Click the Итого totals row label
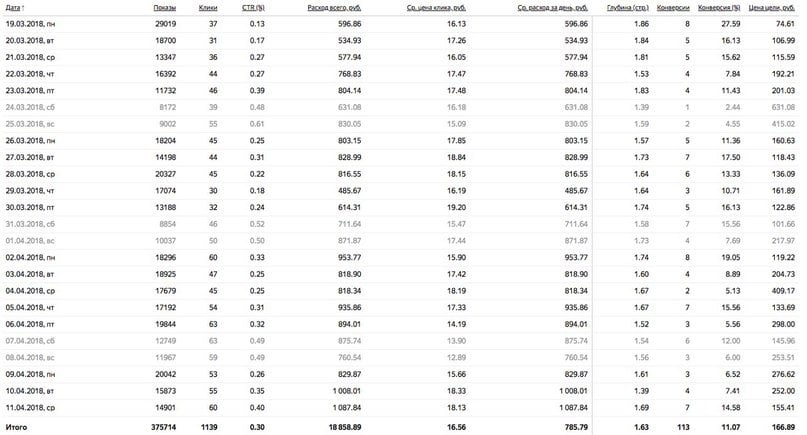Viewport: 807px width, 435px height. tap(17, 427)
